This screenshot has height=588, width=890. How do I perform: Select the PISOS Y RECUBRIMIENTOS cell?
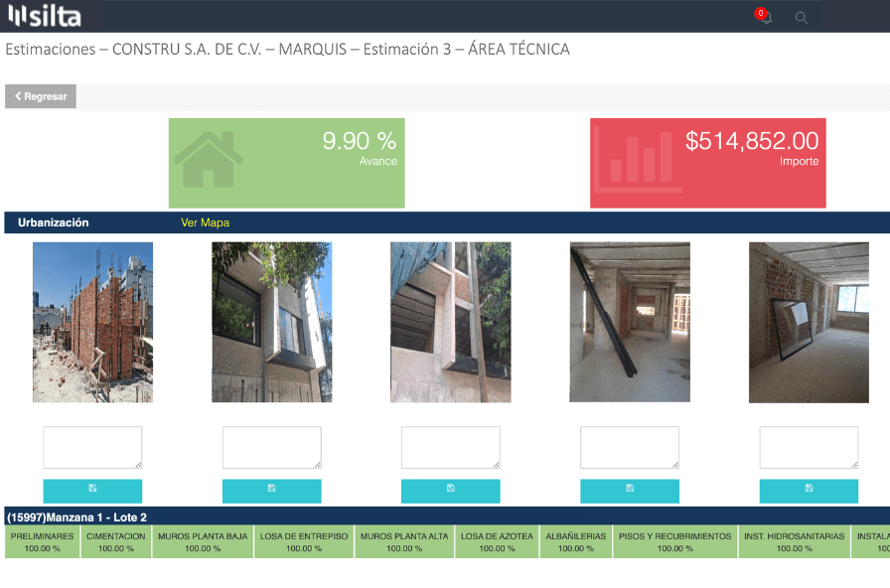pyautogui.click(x=674, y=542)
